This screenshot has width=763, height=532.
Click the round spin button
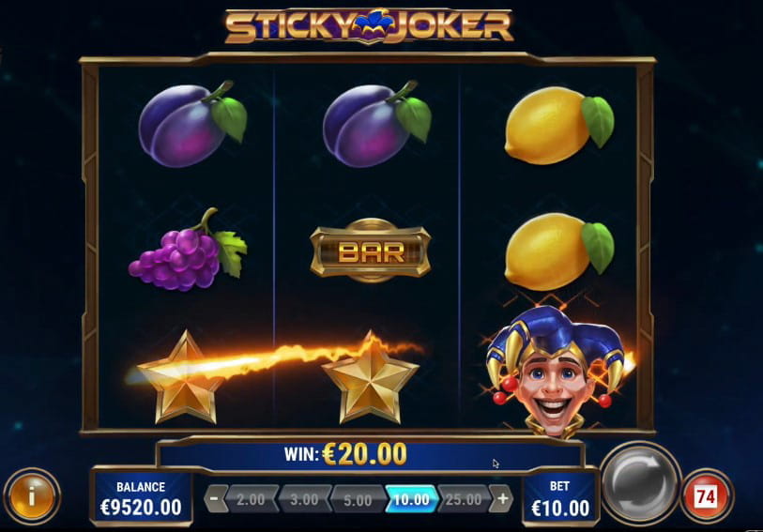pyautogui.click(x=640, y=484)
